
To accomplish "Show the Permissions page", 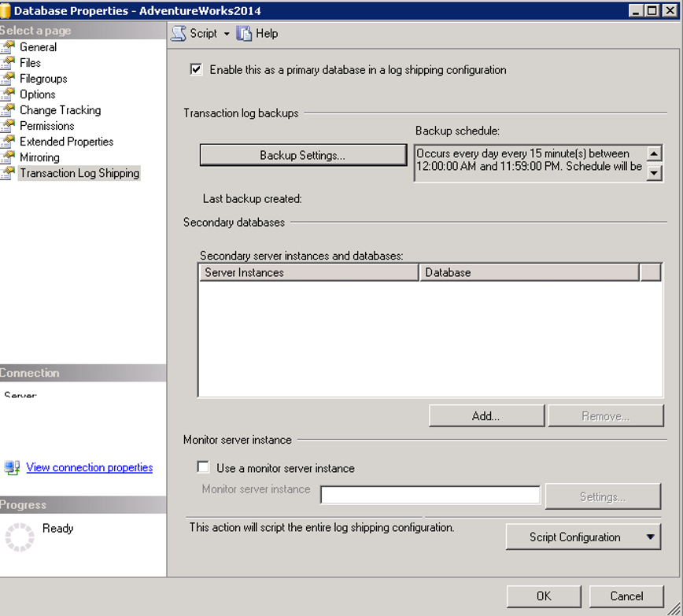I will (47, 125).
